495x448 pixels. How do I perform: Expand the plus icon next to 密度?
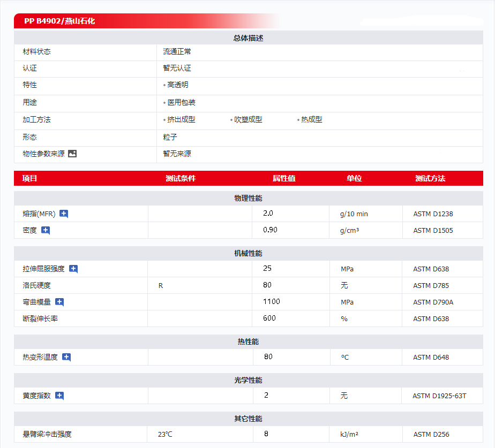[46, 230]
